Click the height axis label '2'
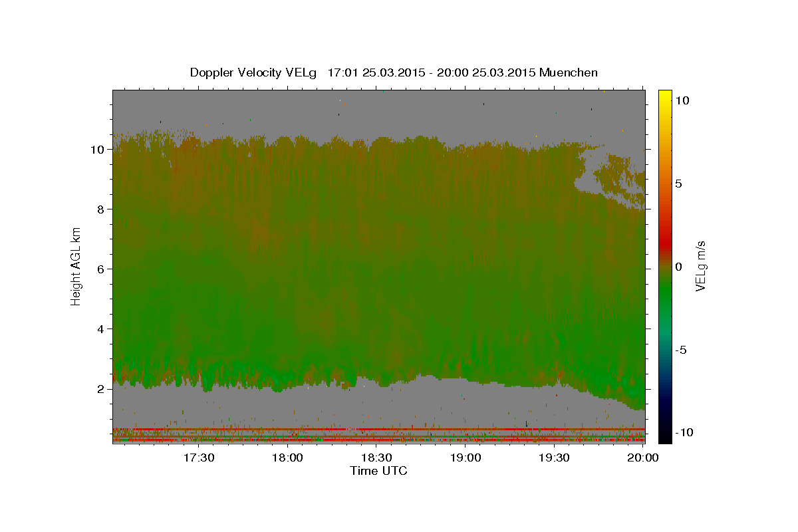 click(x=102, y=389)
